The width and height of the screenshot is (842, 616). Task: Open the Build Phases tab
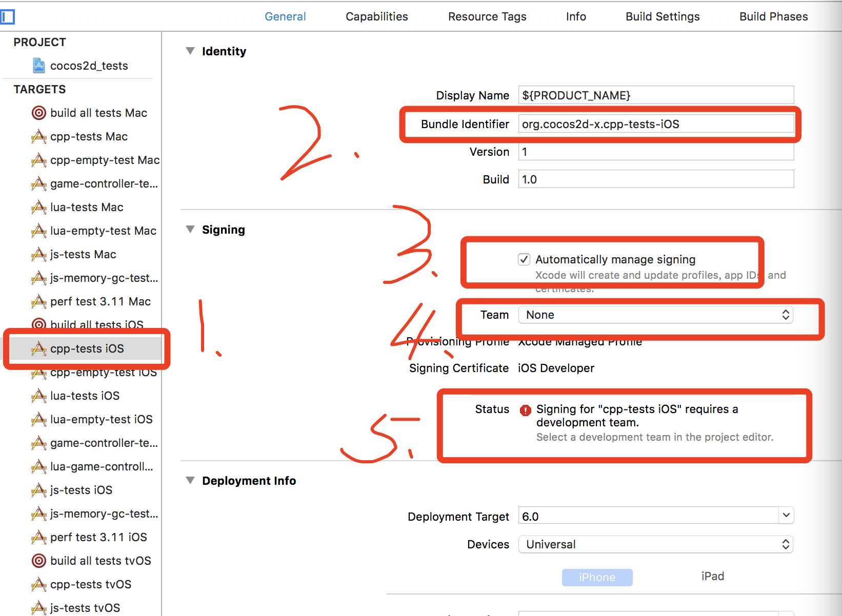[773, 16]
